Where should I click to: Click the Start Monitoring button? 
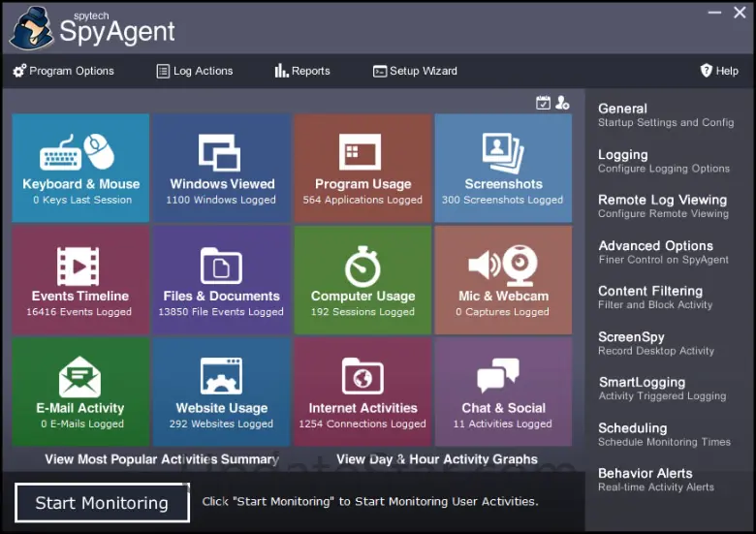click(x=102, y=503)
